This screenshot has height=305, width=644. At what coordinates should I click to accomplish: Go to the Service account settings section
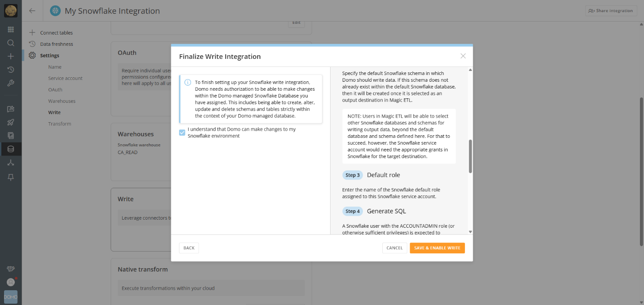pyautogui.click(x=65, y=78)
